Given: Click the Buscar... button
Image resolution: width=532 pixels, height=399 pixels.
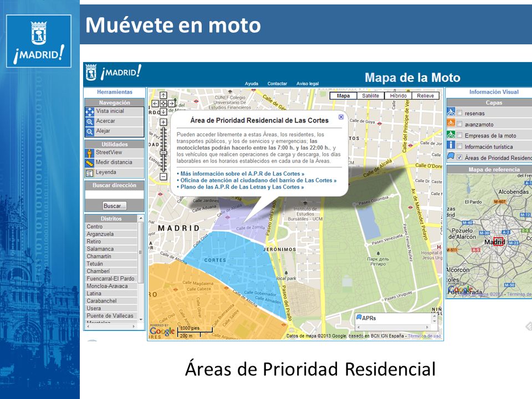Looking at the screenshot, I should [x=114, y=206].
